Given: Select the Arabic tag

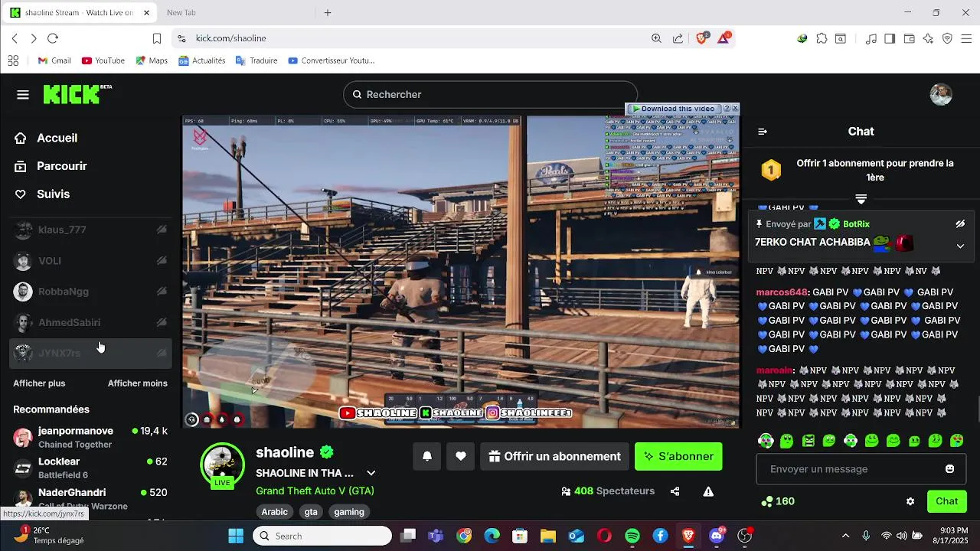Looking at the screenshot, I should click(x=275, y=512).
